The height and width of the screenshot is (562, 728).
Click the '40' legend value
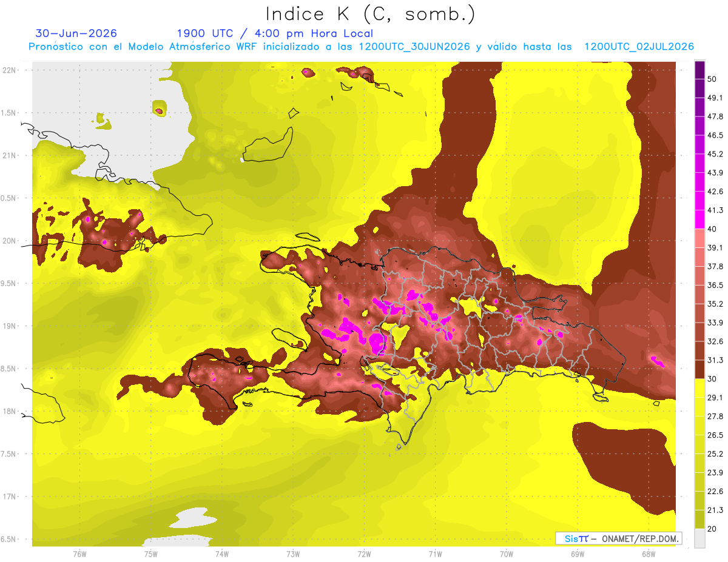coord(712,229)
